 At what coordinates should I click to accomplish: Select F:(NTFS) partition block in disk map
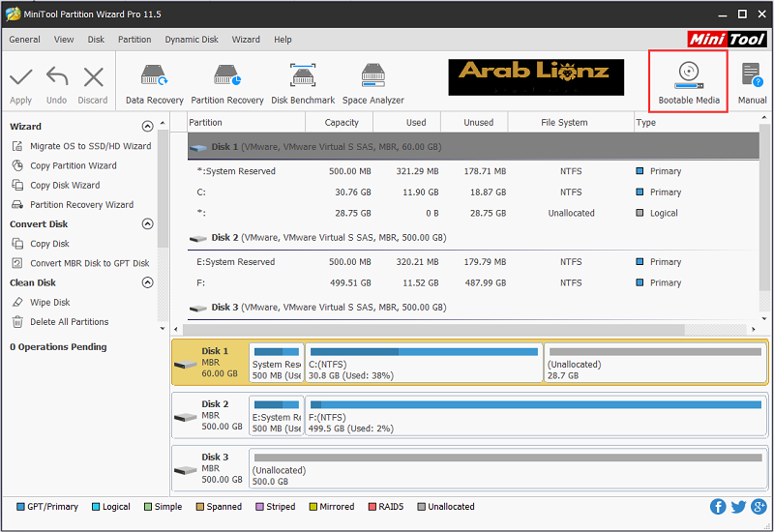coord(536,416)
